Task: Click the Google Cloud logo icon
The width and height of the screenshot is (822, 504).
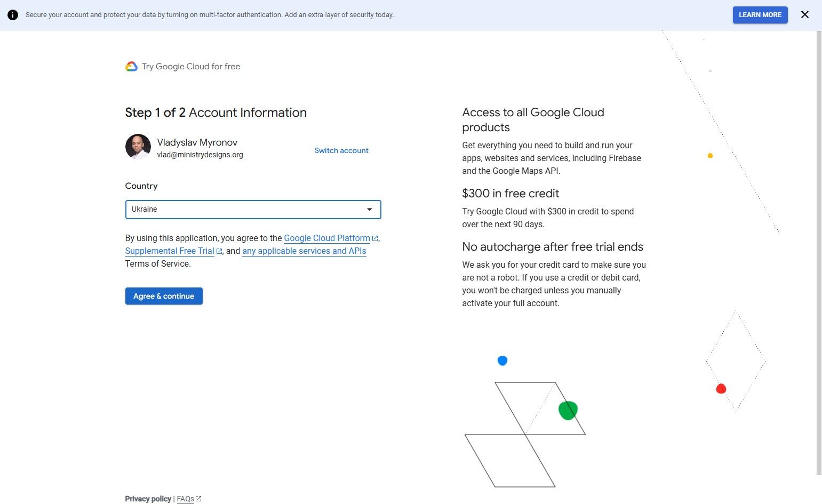Action: pos(131,67)
